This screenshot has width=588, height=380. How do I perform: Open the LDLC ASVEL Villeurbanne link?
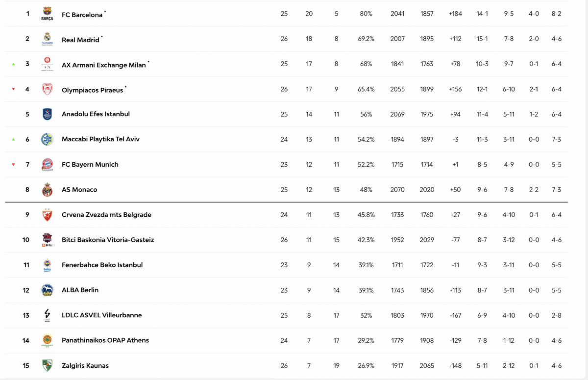click(102, 315)
